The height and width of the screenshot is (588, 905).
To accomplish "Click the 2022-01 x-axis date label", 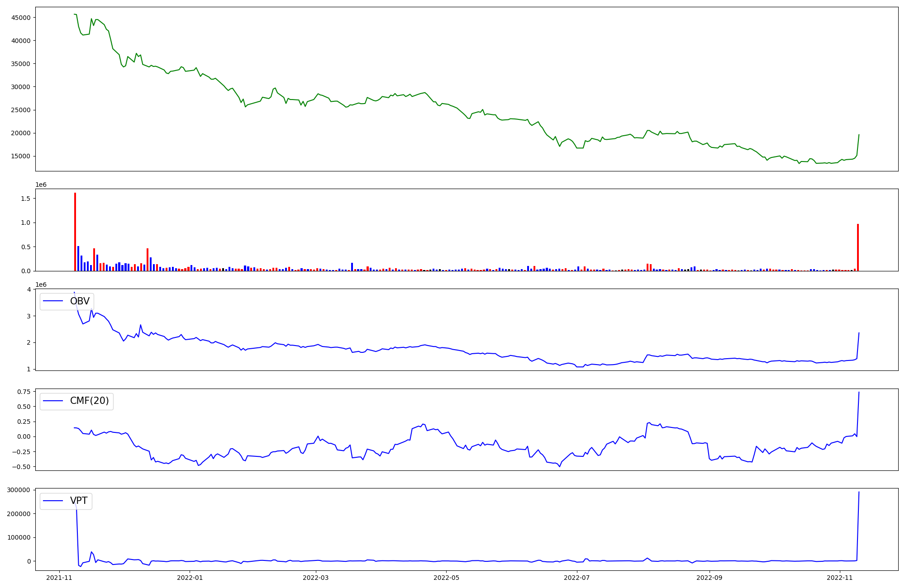I will pyautogui.click(x=190, y=578).
